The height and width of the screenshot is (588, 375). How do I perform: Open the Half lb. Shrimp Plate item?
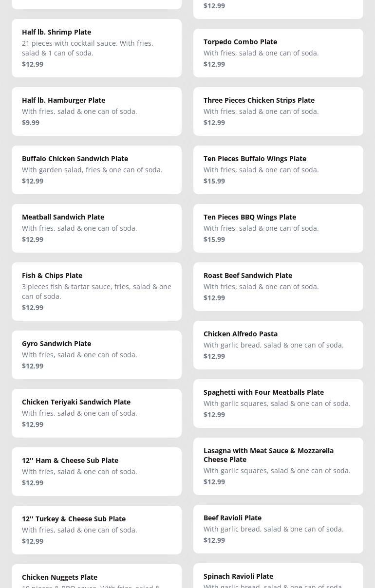click(x=96, y=48)
